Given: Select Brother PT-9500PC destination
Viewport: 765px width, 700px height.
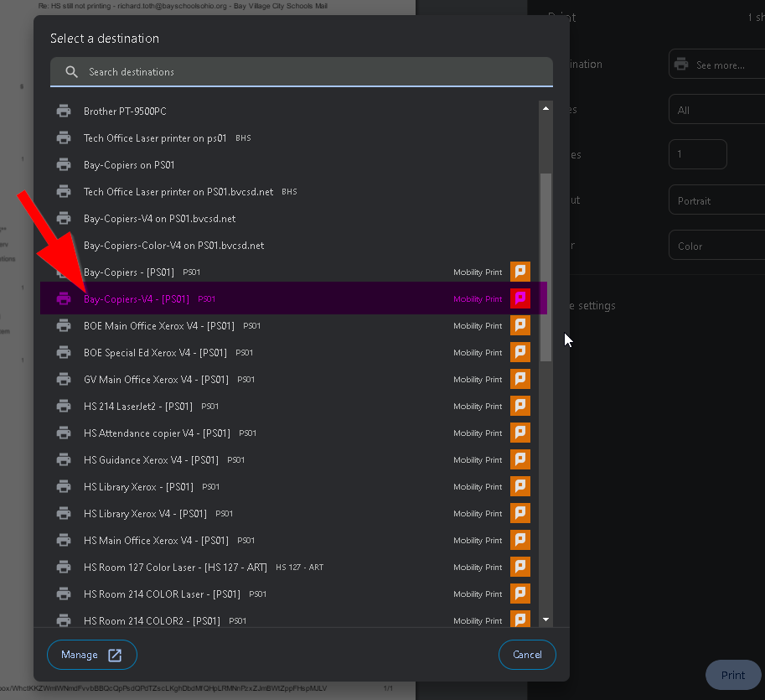Looking at the screenshot, I should (293, 111).
